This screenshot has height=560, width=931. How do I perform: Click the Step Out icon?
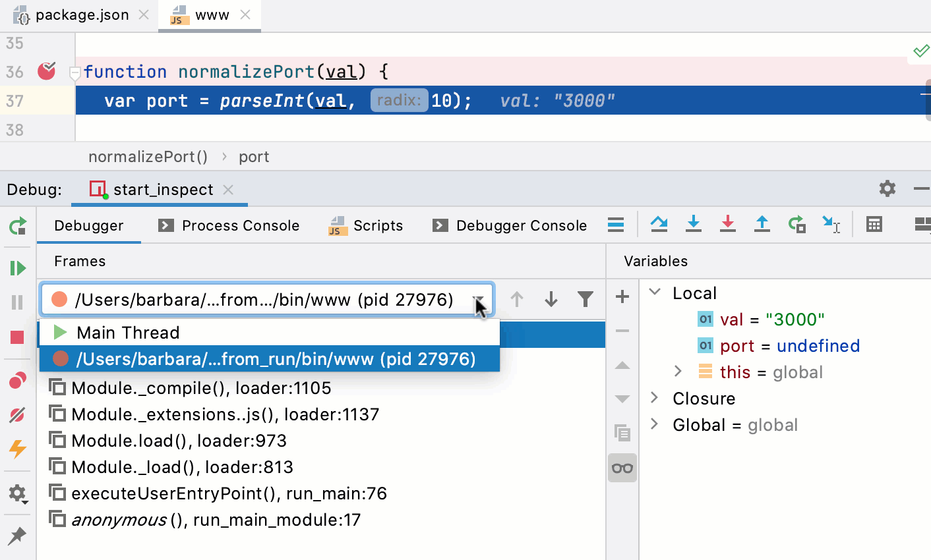762,225
